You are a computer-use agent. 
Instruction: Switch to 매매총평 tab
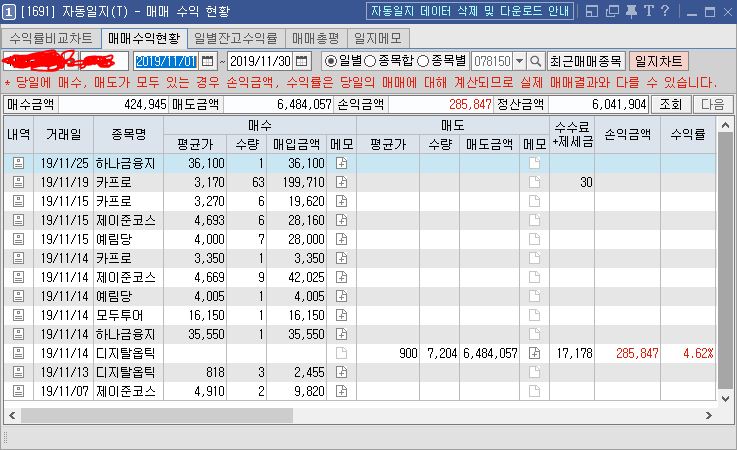[x=315, y=38]
